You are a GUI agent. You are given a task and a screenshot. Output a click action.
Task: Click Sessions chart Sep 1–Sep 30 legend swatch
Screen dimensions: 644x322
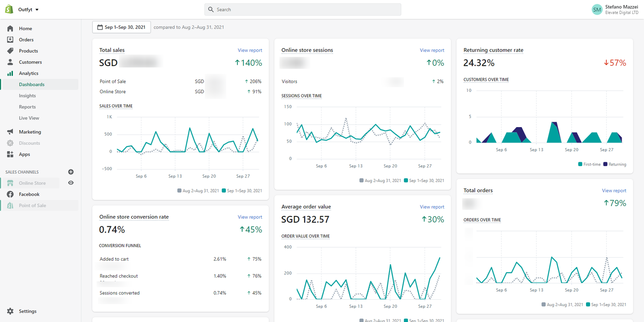pyautogui.click(x=406, y=181)
